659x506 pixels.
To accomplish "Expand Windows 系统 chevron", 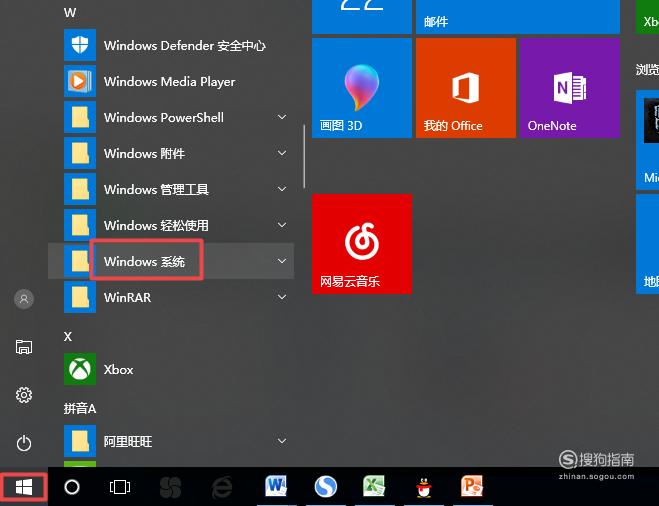I will pos(282,261).
